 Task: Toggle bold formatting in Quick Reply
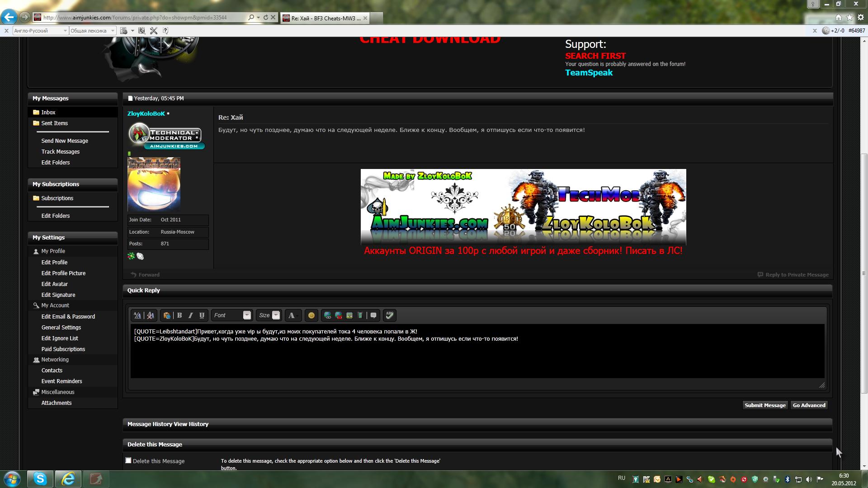point(179,315)
